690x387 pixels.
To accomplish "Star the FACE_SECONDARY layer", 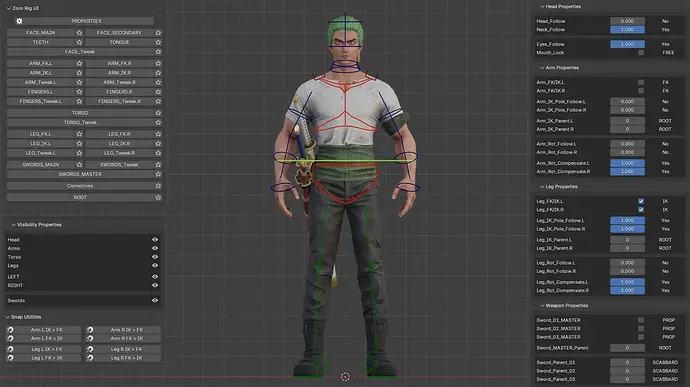I will pos(158,33).
